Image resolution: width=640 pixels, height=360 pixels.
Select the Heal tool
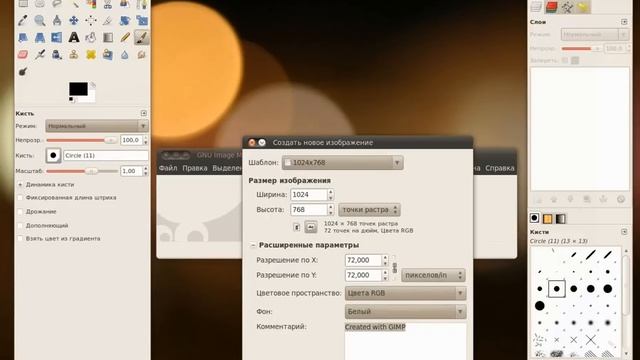91,54
